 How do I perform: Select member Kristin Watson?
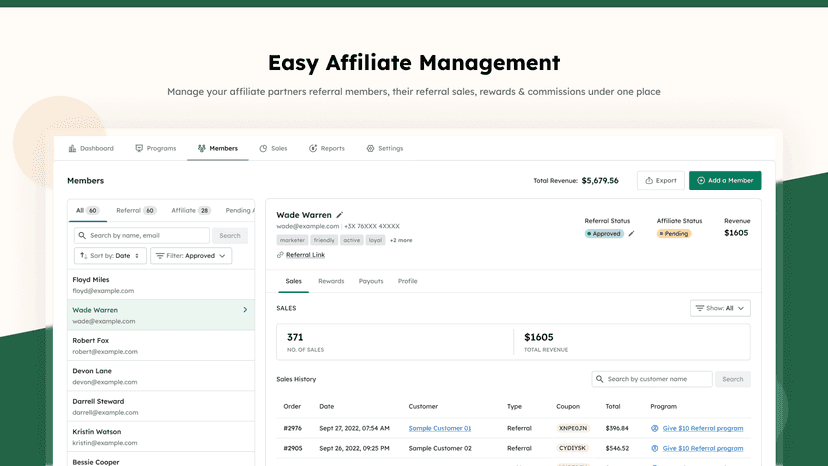click(x=161, y=437)
